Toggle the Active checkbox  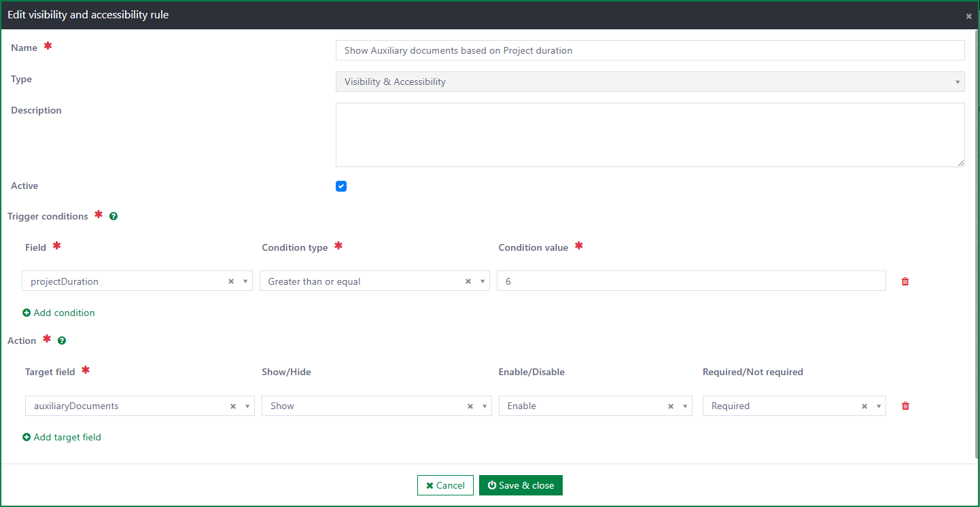coord(341,186)
